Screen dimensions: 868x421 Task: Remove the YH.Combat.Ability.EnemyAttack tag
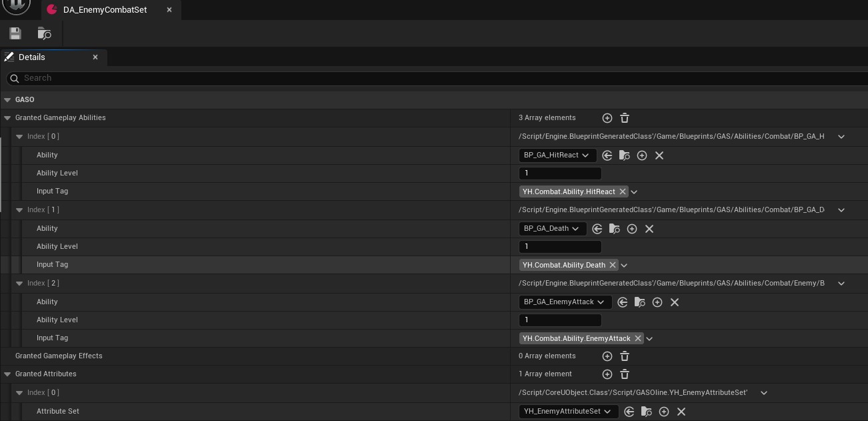click(x=638, y=338)
